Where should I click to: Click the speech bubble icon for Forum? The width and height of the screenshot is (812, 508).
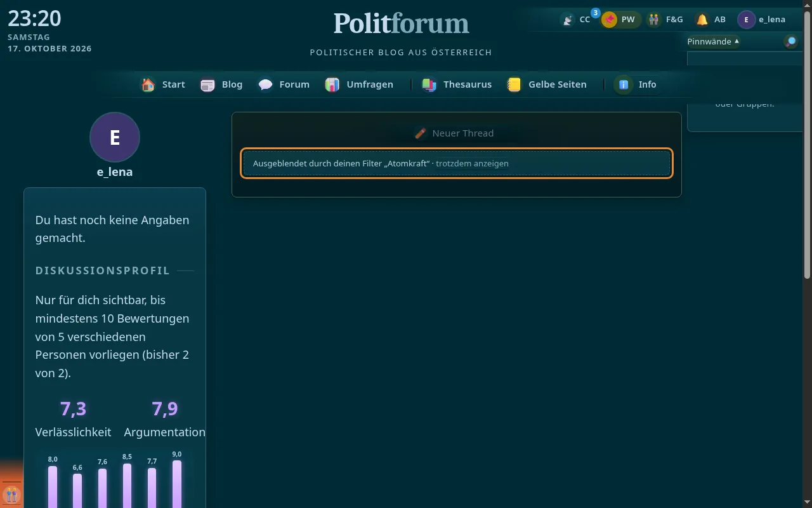pyautogui.click(x=266, y=84)
